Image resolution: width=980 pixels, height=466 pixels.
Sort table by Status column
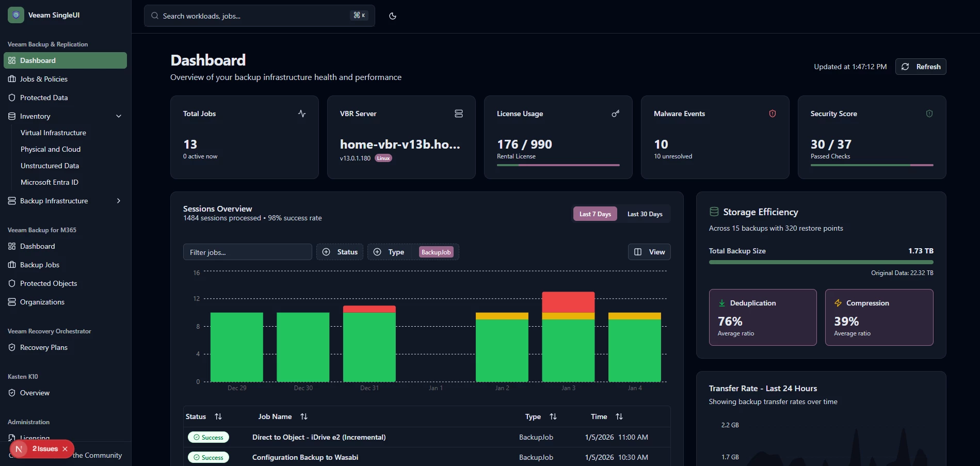tap(204, 416)
